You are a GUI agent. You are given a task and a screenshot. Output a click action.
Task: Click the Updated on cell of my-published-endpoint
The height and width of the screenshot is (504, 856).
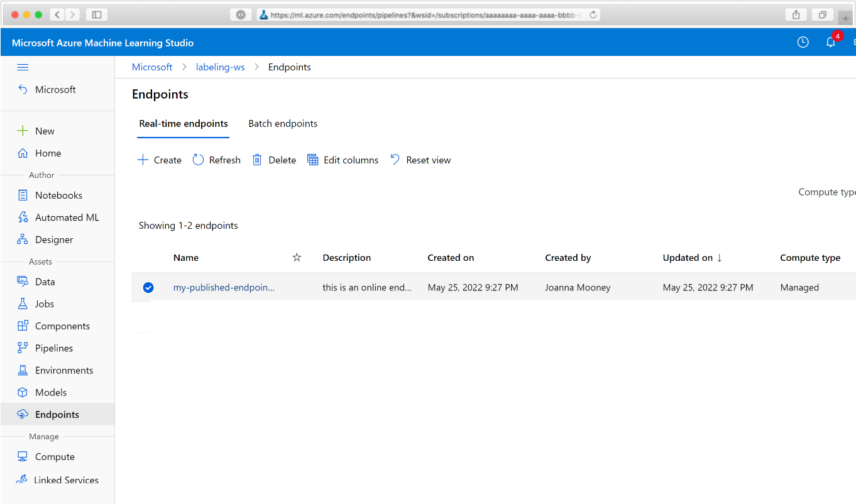(x=708, y=288)
